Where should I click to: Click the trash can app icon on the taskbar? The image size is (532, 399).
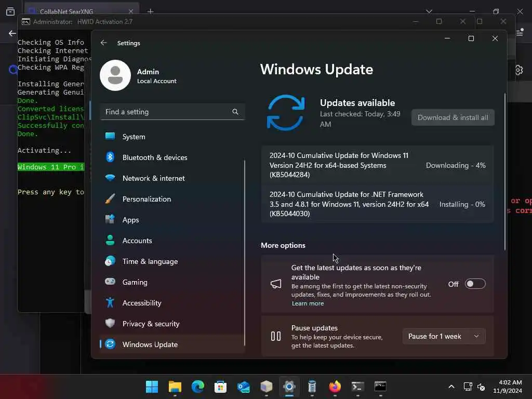pos(312,387)
